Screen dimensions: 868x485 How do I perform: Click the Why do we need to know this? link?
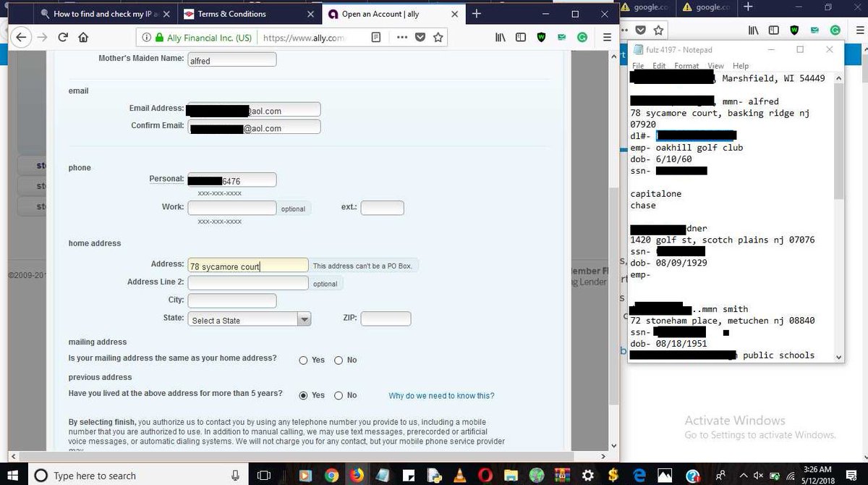441,396
